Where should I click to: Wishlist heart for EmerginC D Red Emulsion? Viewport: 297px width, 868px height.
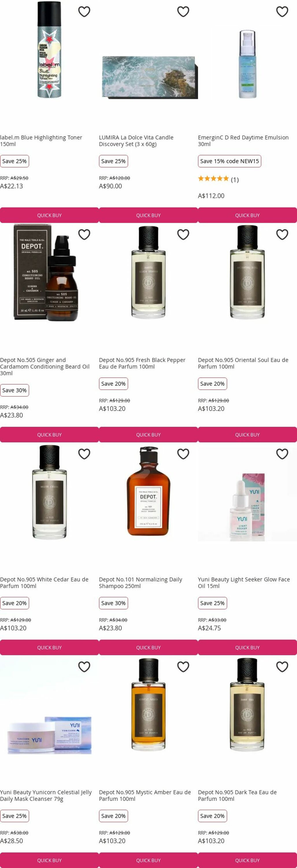pos(282,12)
